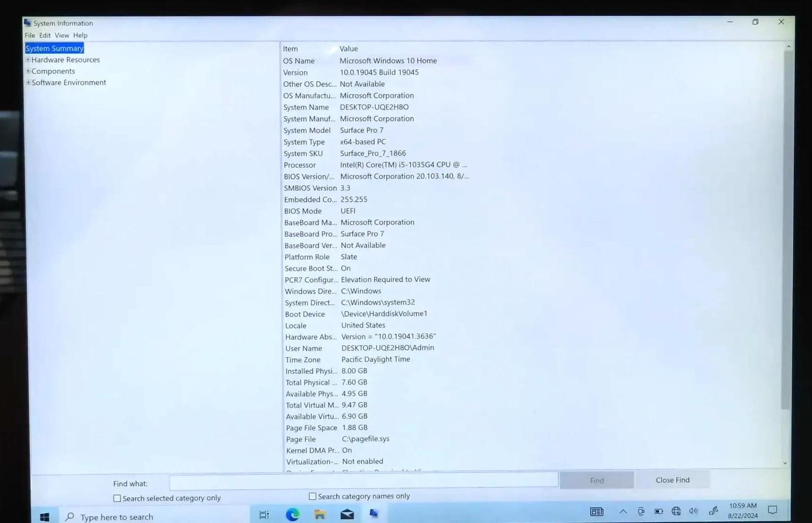The image size is (812, 523).
Task: Select the System SKU row
Action: point(345,153)
